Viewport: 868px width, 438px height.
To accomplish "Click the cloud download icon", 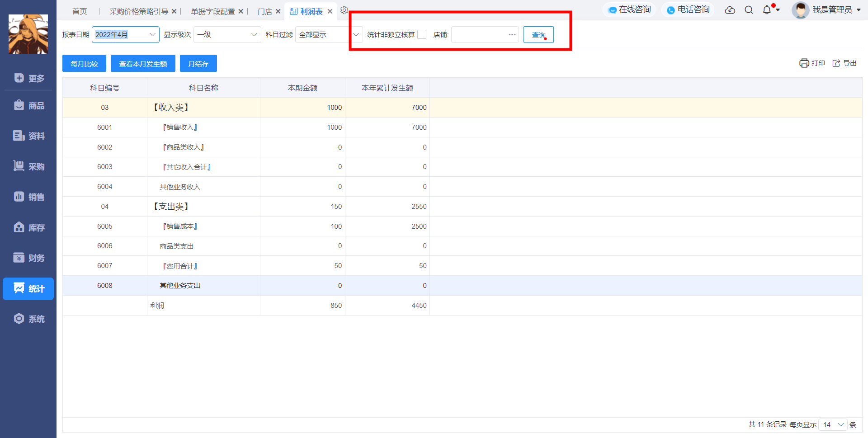I will click(730, 10).
